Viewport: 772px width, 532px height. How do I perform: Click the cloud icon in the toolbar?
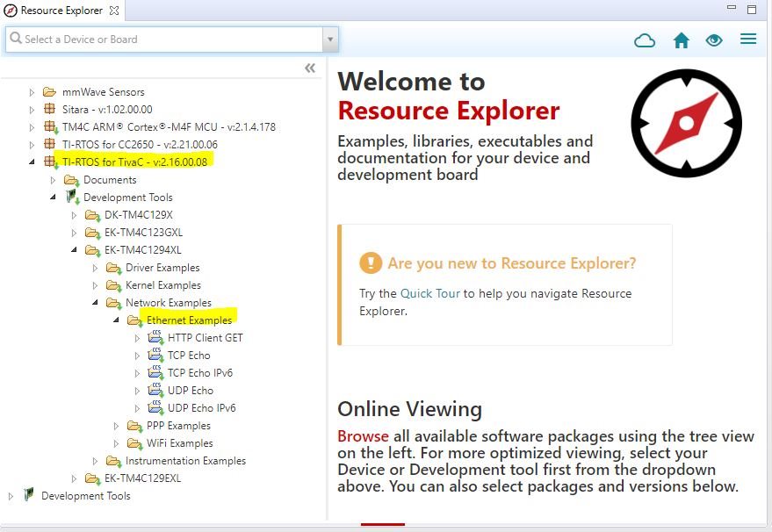(645, 40)
